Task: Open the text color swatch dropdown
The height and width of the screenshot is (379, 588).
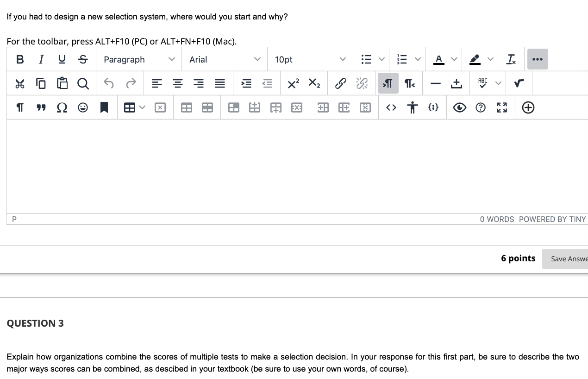Action: click(x=454, y=59)
